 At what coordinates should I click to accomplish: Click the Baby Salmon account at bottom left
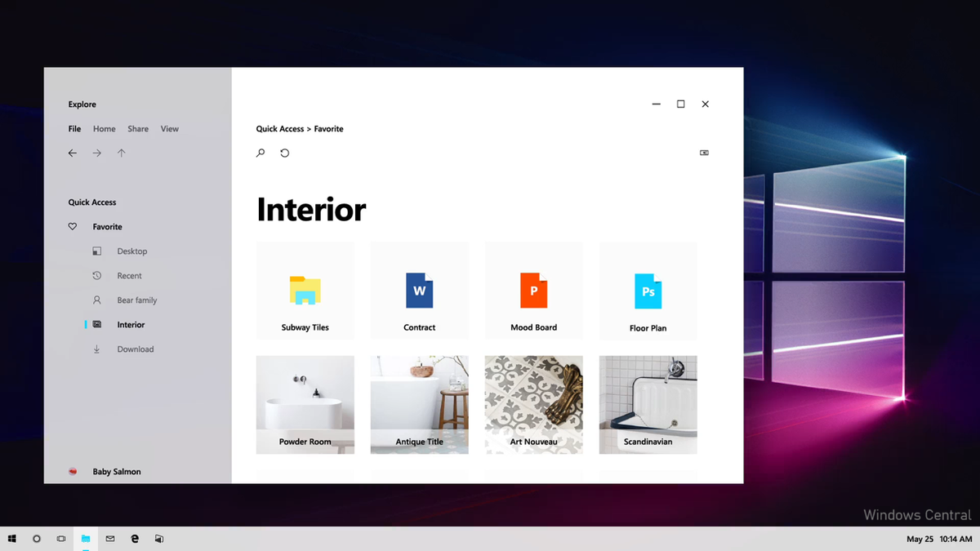point(118,471)
